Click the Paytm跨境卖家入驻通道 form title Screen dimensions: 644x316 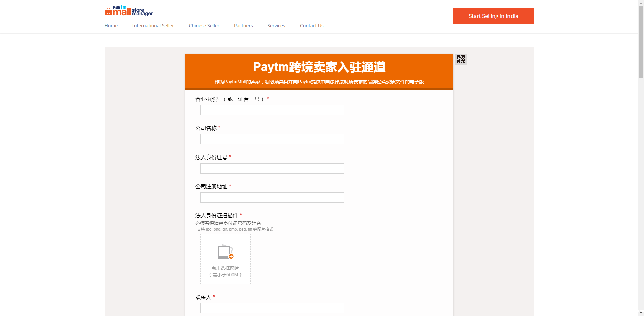click(x=319, y=67)
